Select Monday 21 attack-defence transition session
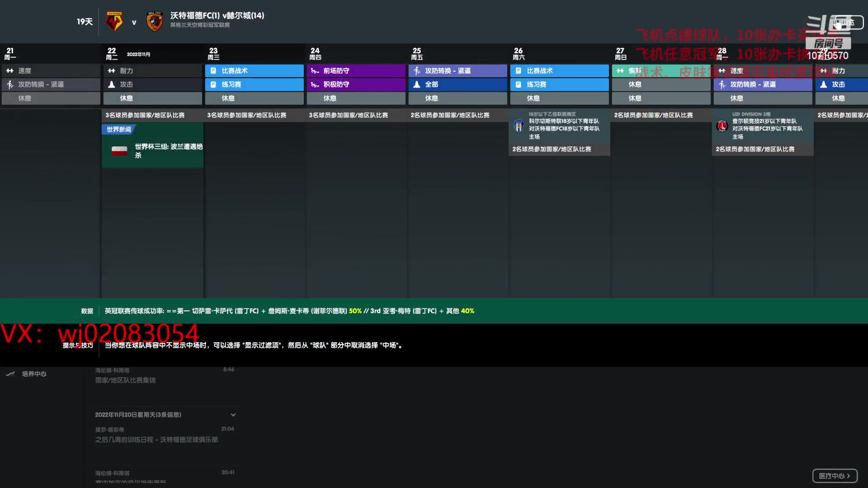Screen dimensions: 868x488 point(51,84)
